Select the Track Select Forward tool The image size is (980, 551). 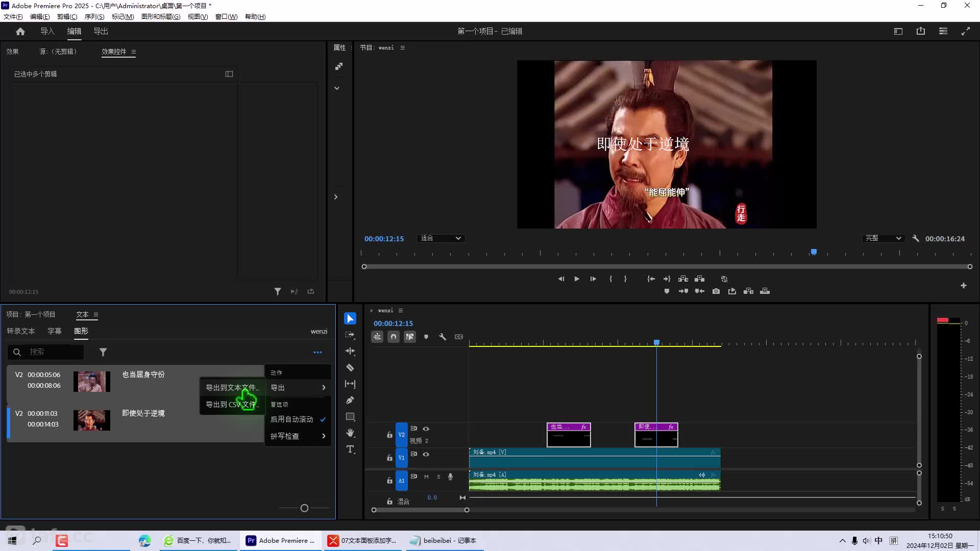click(x=350, y=335)
